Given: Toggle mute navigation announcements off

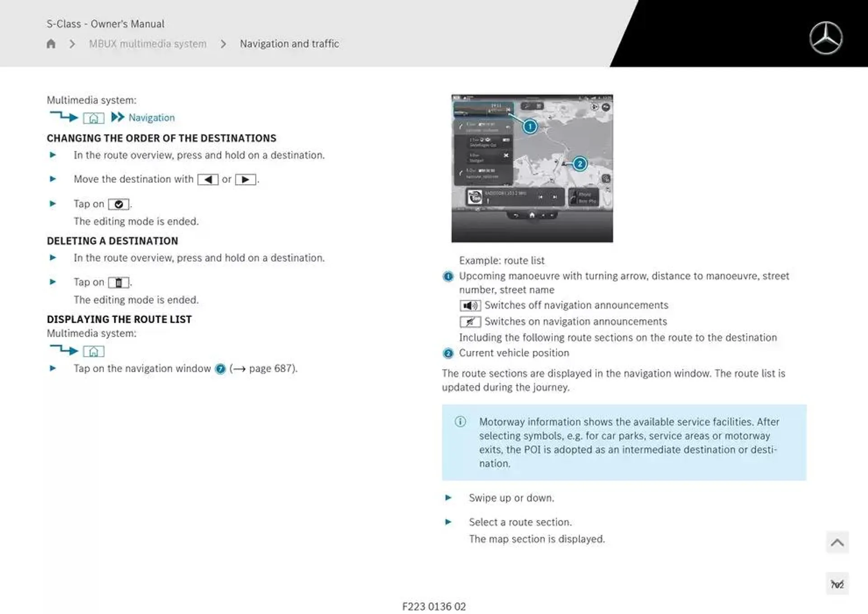Looking at the screenshot, I should (470, 305).
